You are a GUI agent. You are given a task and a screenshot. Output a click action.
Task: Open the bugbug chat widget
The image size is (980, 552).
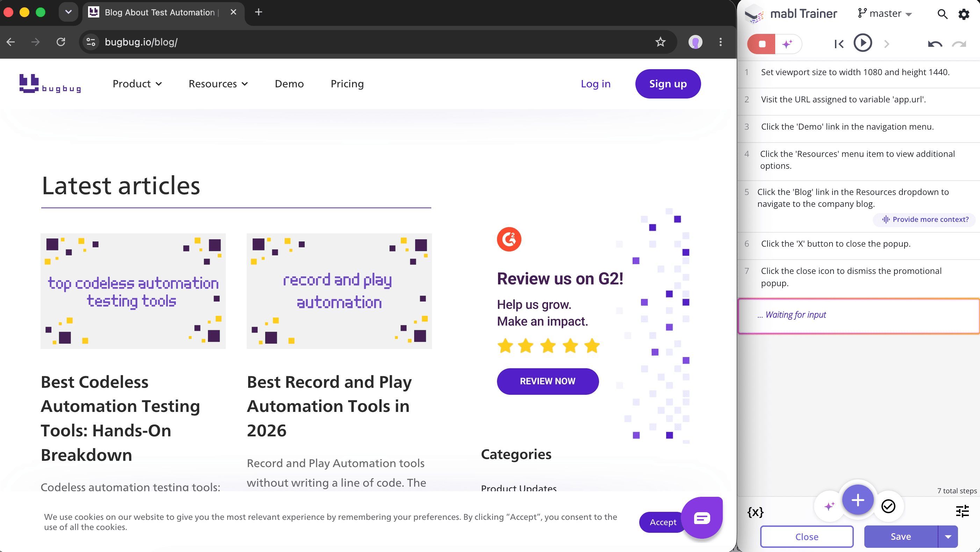[701, 517]
